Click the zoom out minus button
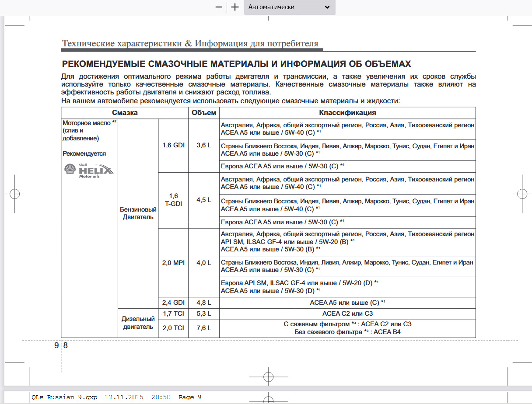The image size is (532, 404). point(219,7)
